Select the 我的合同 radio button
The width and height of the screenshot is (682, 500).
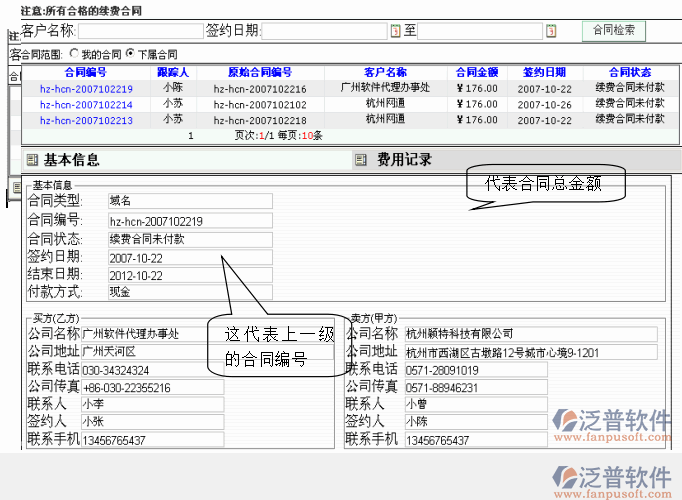73,54
